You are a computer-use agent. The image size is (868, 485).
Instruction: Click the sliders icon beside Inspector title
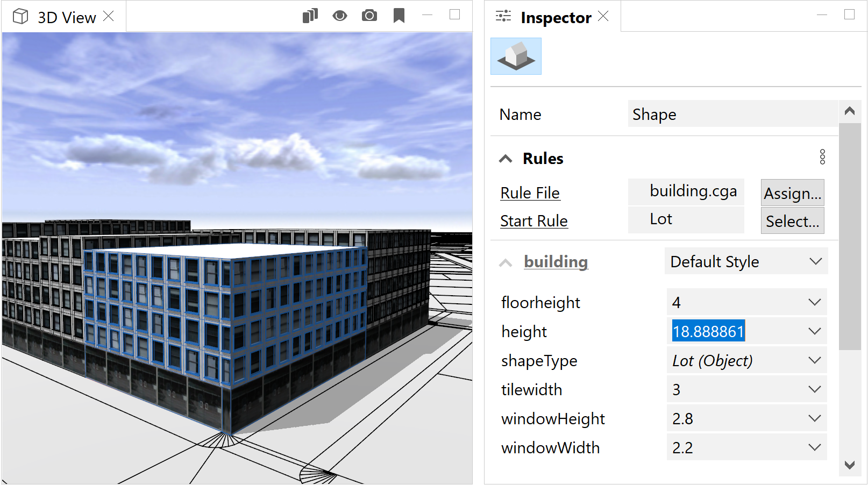(x=503, y=16)
